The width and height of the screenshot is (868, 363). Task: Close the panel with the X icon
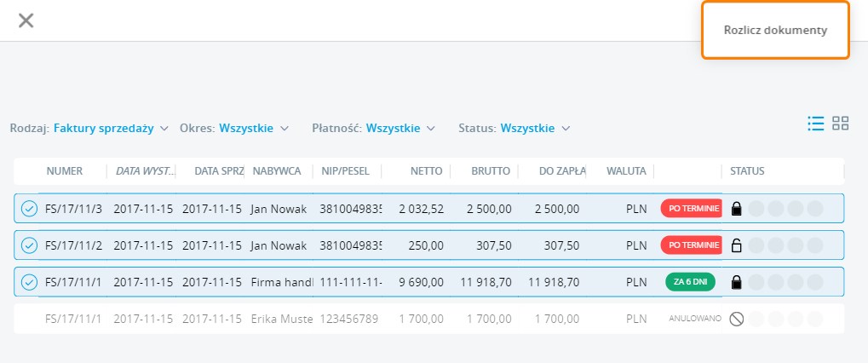pos(26,20)
